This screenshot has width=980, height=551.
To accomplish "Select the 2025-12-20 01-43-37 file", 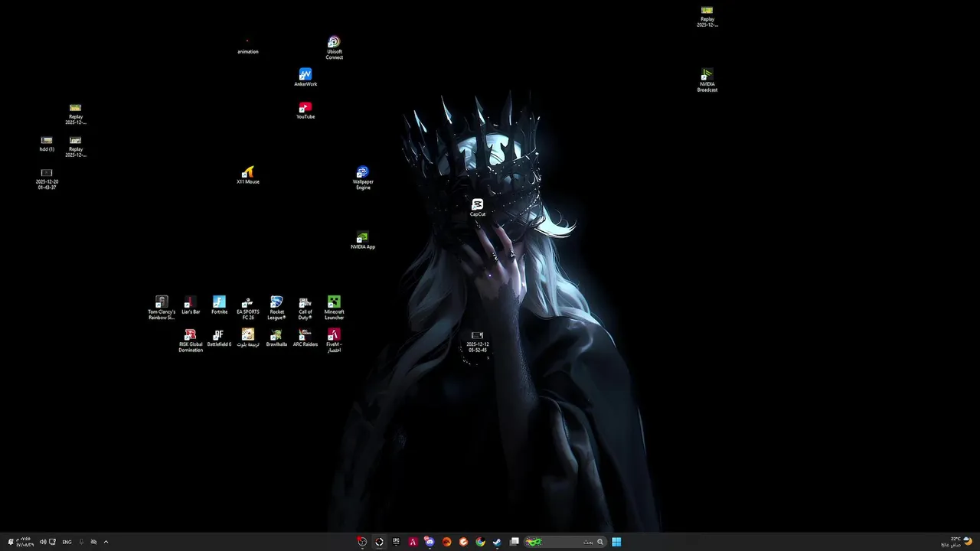I will [47, 179].
